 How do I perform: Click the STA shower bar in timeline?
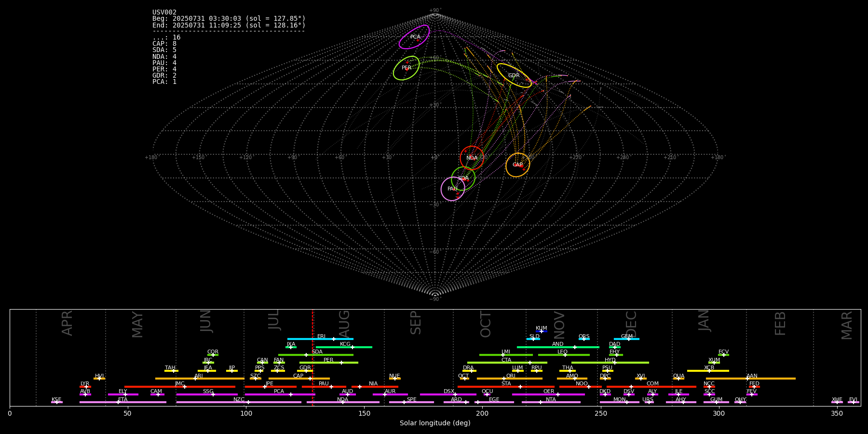(506, 386)
